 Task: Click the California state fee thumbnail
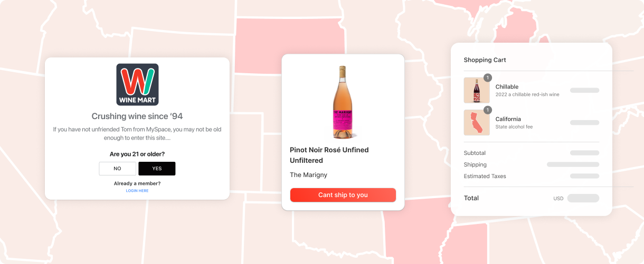(x=476, y=123)
